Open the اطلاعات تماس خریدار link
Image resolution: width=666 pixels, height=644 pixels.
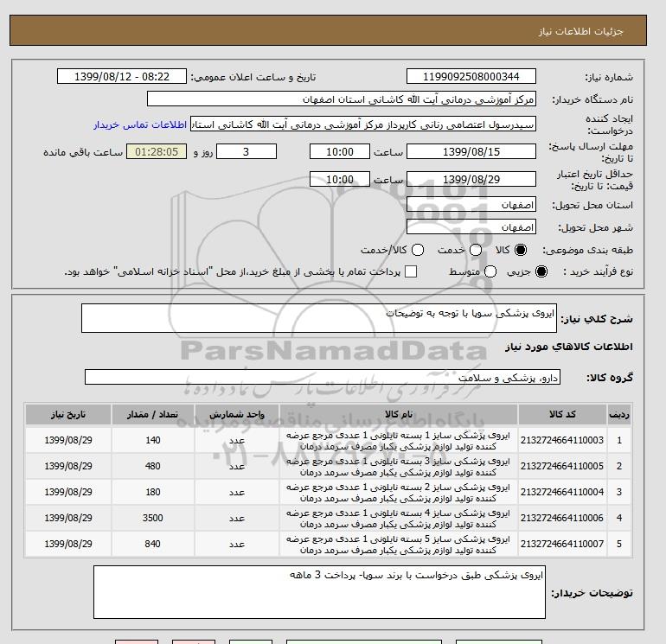click(140, 124)
